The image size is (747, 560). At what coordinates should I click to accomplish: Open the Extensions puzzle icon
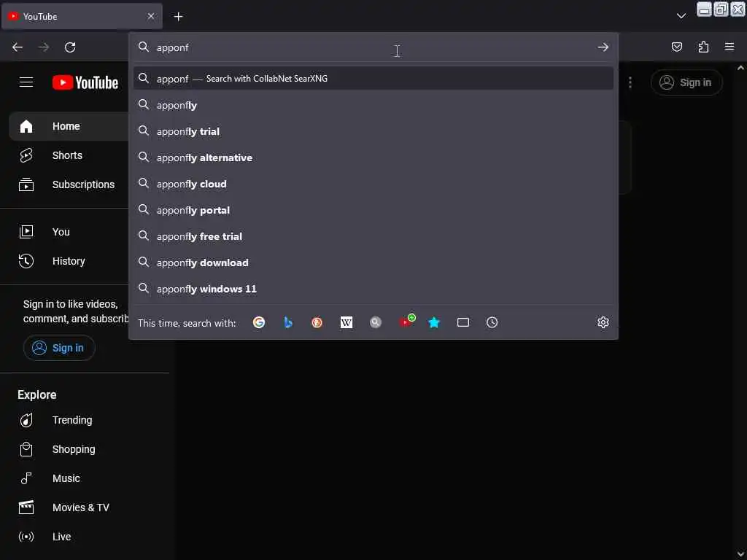(x=703, y=47)
